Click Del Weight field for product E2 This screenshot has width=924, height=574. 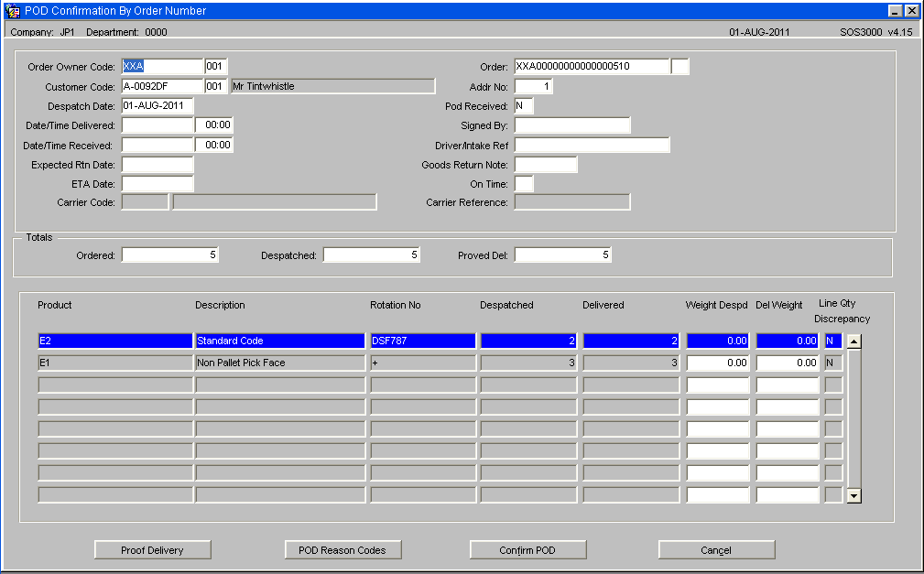pyautogui.click(x=788, y=341)
